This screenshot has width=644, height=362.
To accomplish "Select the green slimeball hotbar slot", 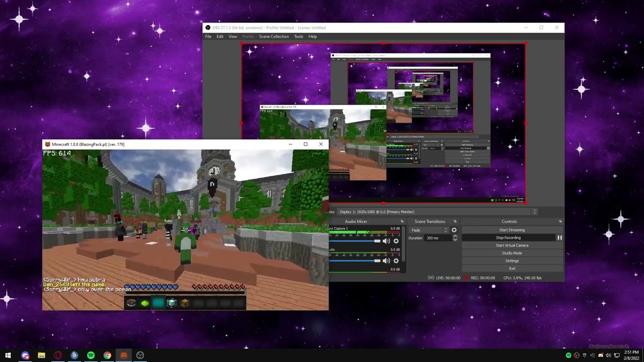I will 145,303.
